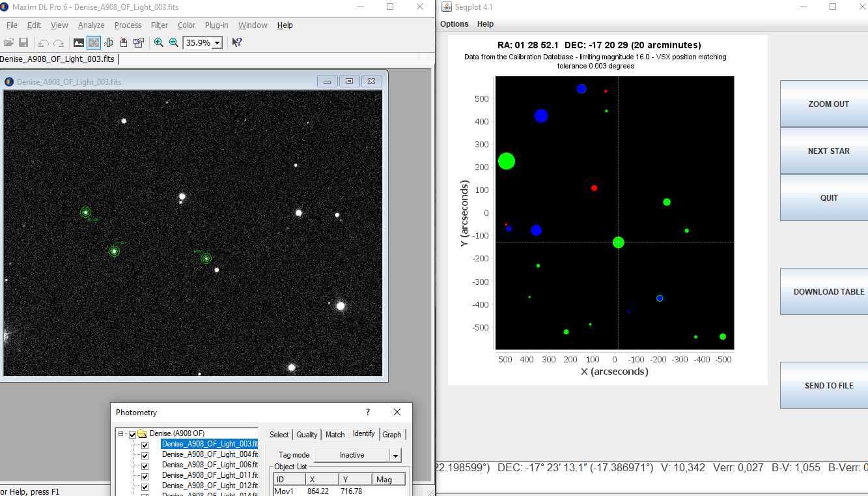This screenshot has height=496, width=868.
Task: Click the Zoom Out magnifier icon
Action: (174, 42)
